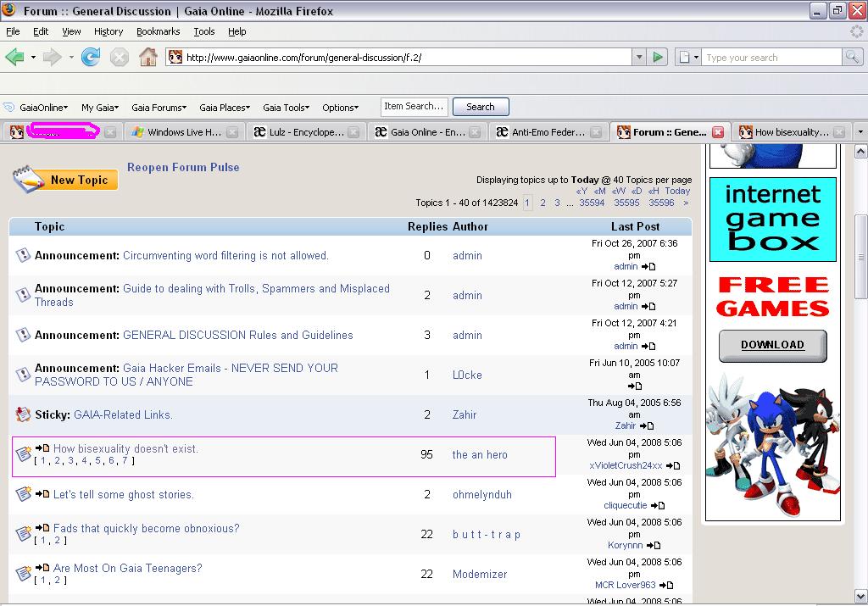Expand the Gaia Forums dropdown menu

click(x=160, y=108)
